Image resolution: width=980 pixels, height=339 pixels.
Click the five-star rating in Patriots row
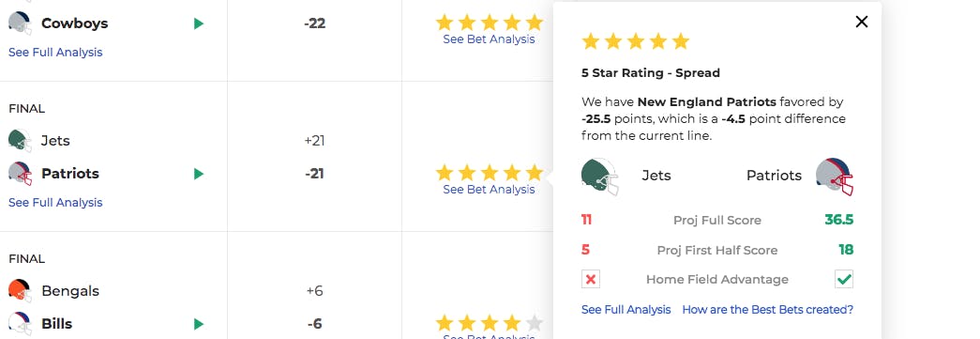[490, 173]
